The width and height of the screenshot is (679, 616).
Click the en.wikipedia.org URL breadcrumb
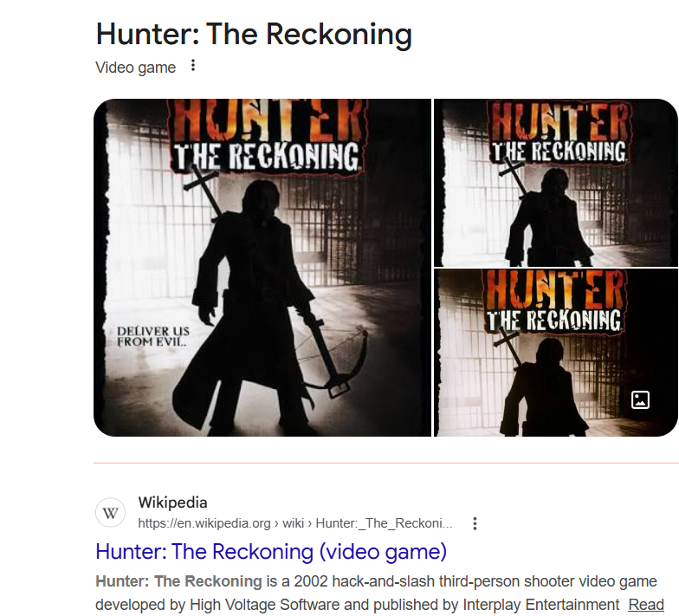pos(295,523)
